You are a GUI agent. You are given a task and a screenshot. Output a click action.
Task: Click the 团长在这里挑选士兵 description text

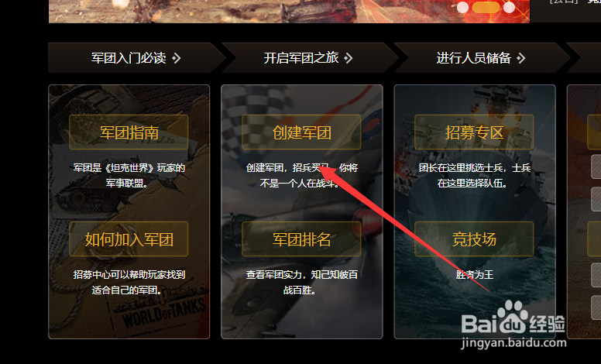coord(474,176)
